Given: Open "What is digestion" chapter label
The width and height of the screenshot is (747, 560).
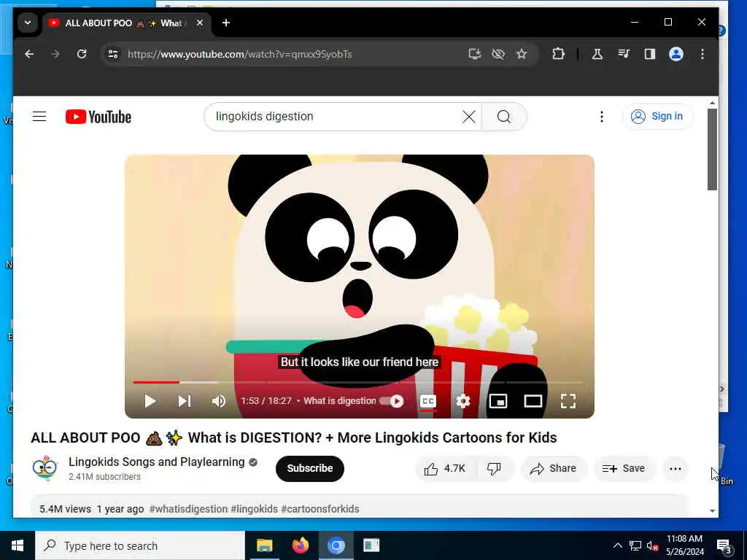Looking at the screenshot, I should (x=340, y=401).
